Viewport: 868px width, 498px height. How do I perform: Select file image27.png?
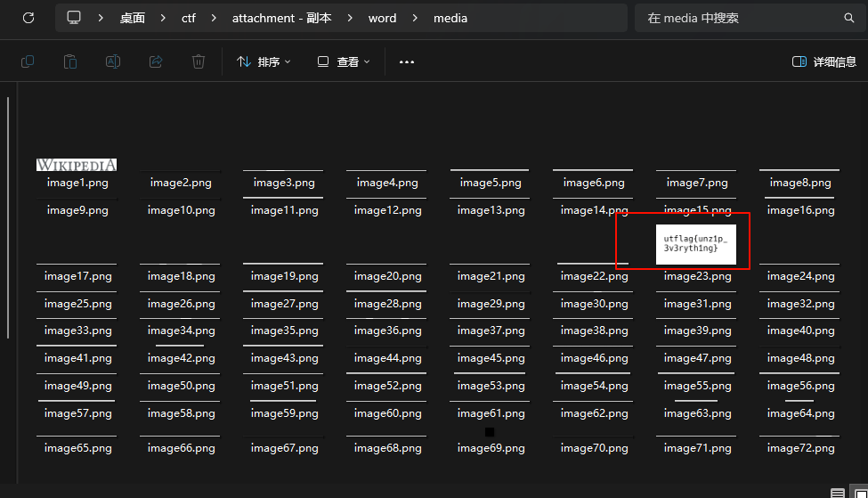click(x=284, y=304)
